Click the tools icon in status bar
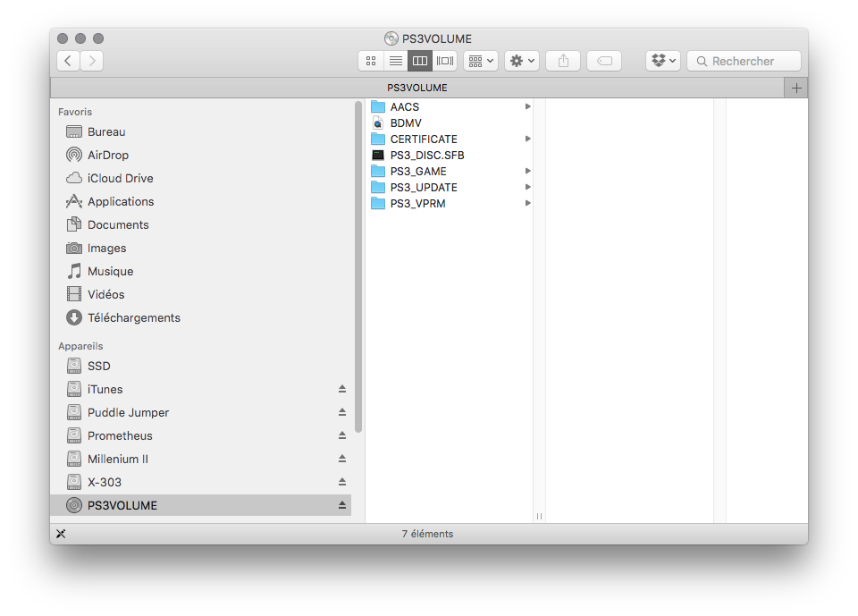The width and height of the screenshot is (858, 616). (61, 534)
